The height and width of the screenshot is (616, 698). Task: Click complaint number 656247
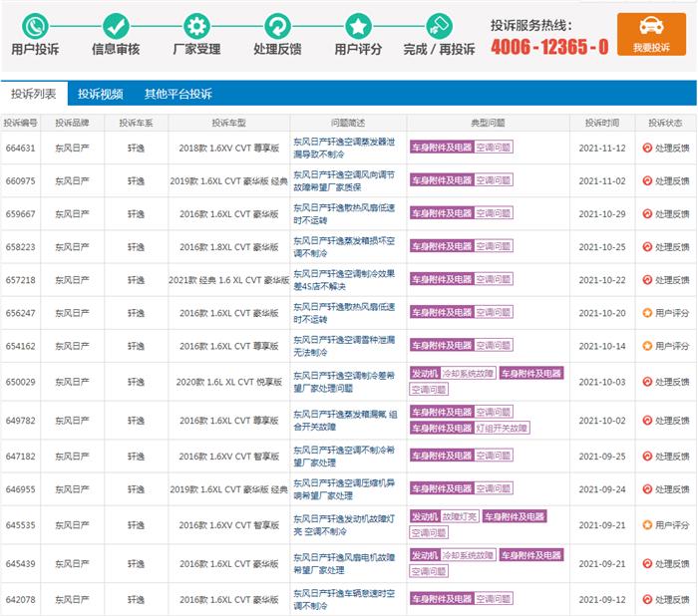(21, 313)
